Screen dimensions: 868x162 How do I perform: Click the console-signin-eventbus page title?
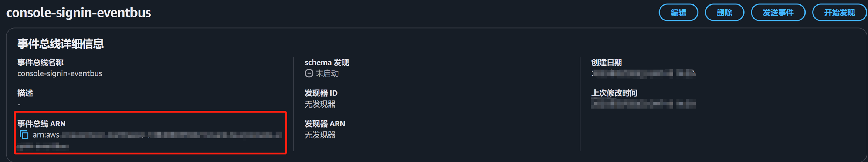[78, 13]
